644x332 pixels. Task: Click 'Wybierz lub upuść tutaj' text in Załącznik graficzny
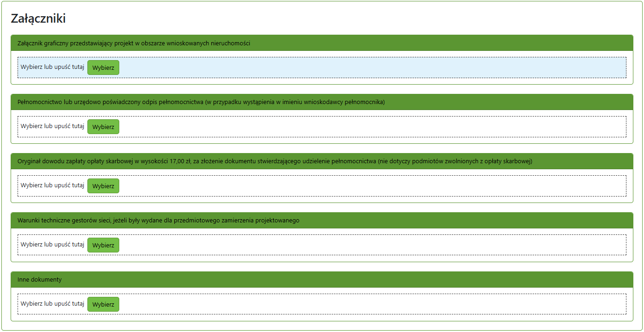tap(52, 67)
